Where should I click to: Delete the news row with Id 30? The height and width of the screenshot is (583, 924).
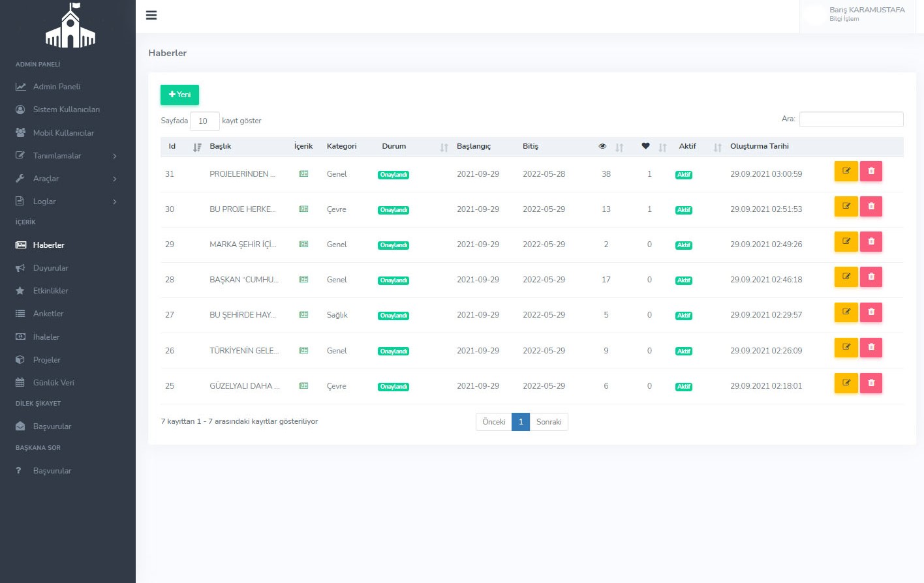[x=871, y=206]
